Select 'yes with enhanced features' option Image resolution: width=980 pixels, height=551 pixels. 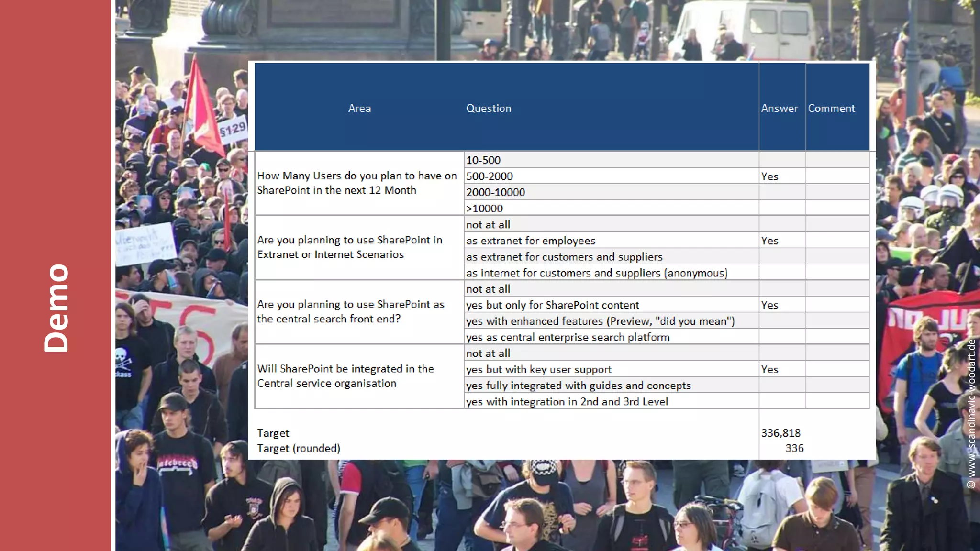[600, 321]
